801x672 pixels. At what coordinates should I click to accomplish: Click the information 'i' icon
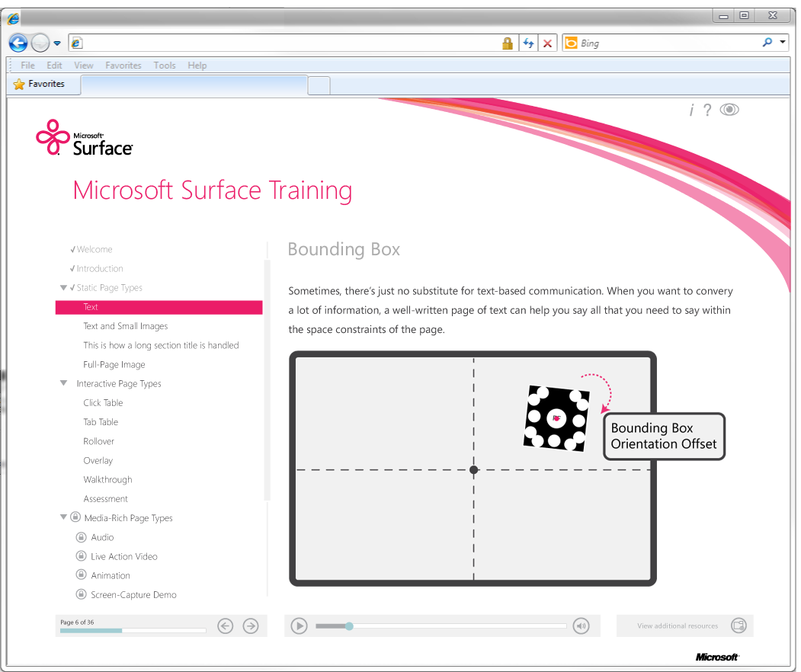[x=691, y=110]
